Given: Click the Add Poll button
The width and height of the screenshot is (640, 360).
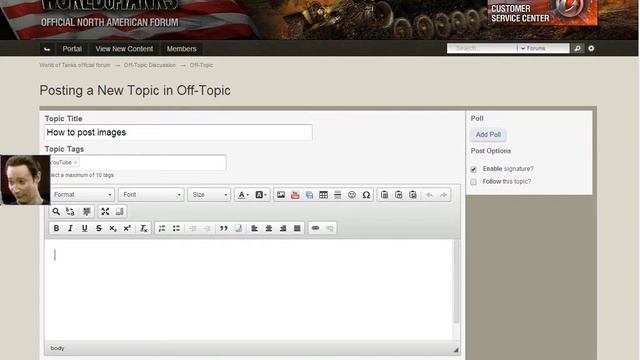Looking at the screenshot, I should [488, 134].
